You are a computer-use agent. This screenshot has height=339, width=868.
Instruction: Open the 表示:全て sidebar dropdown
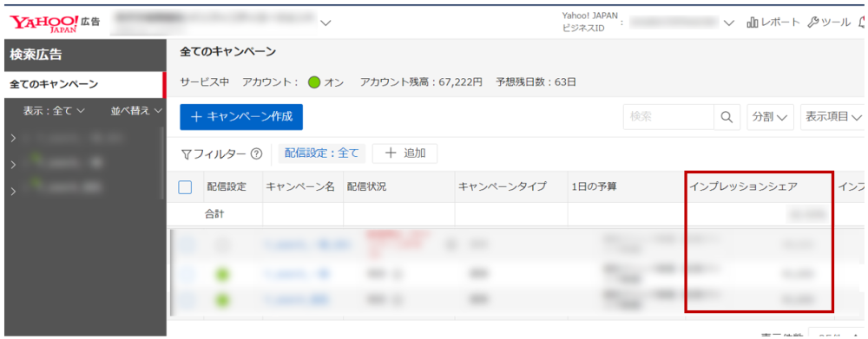pos(53,111)
